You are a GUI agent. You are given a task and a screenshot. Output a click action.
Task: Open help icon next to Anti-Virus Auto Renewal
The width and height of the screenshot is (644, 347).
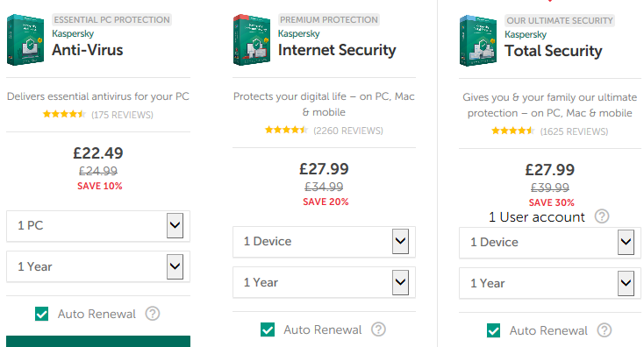[153, 314]
